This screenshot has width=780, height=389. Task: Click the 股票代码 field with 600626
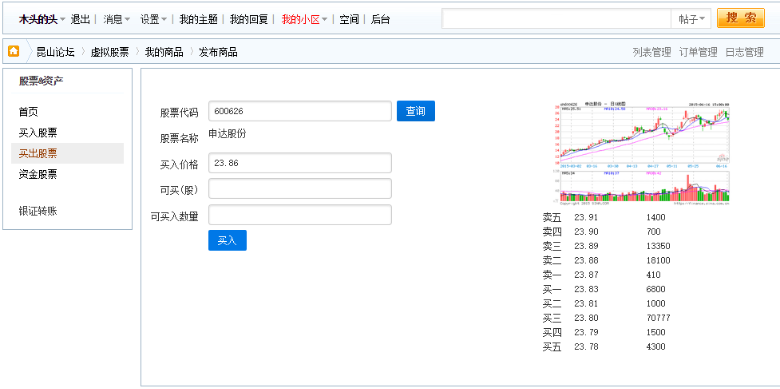click(x=300, y=111)
